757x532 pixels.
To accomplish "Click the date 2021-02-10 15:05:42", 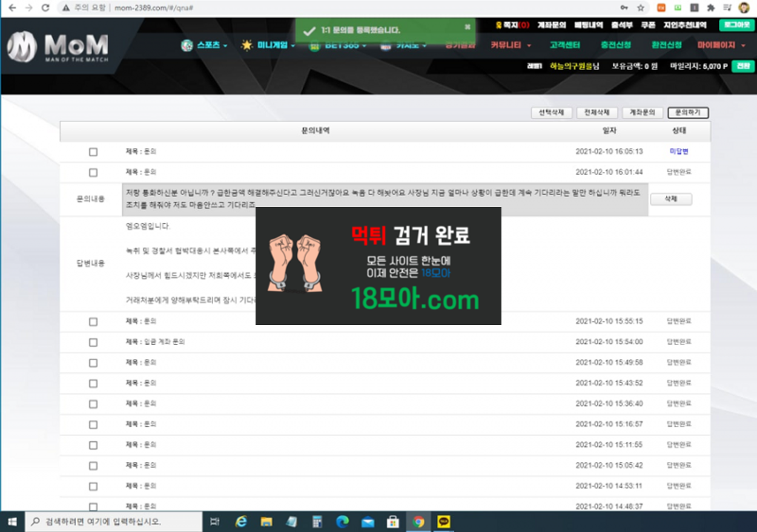I will (609, 465).
